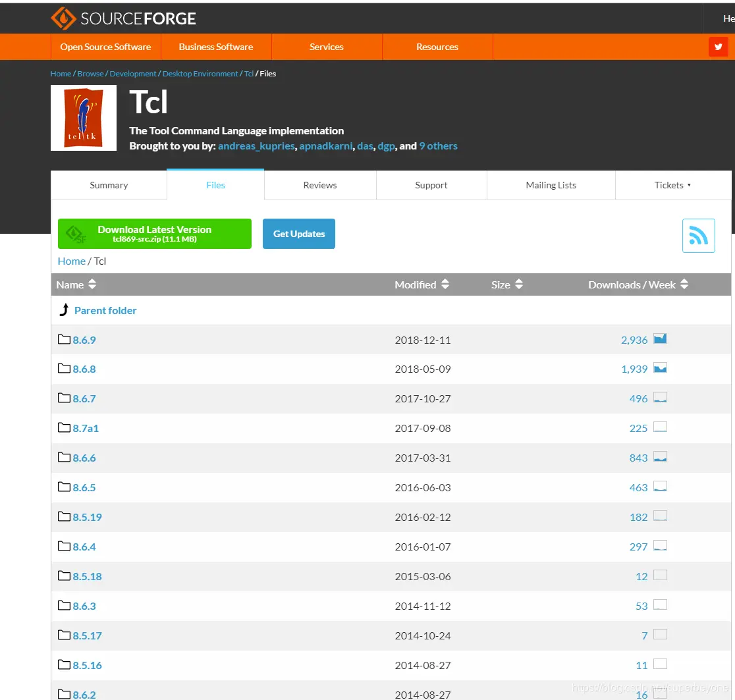
Task: Click the andreas_kupries contributor link
Action: pyautogui.click(x=256, y=146)
